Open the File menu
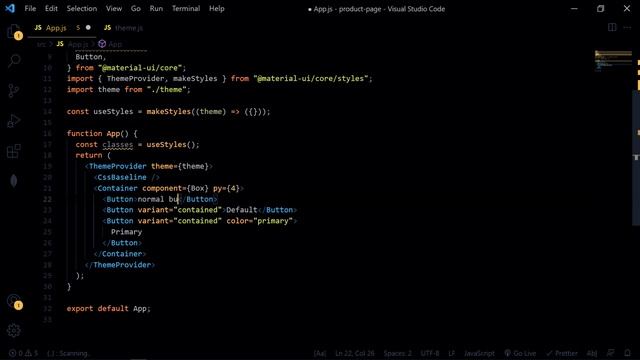The width and height of the screenshot is (640, 360). tap(30, 9)
